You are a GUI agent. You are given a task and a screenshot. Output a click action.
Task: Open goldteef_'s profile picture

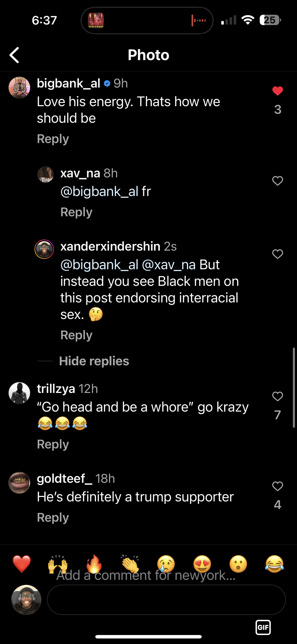tap(19, 483)
